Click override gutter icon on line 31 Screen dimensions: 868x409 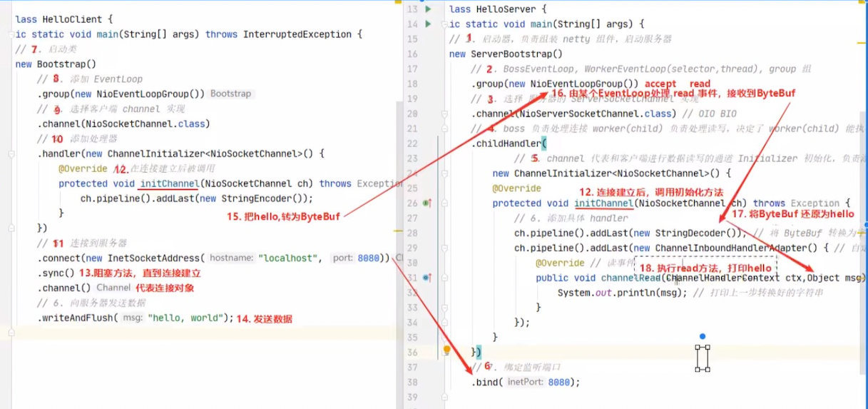(x=427, y=278)
